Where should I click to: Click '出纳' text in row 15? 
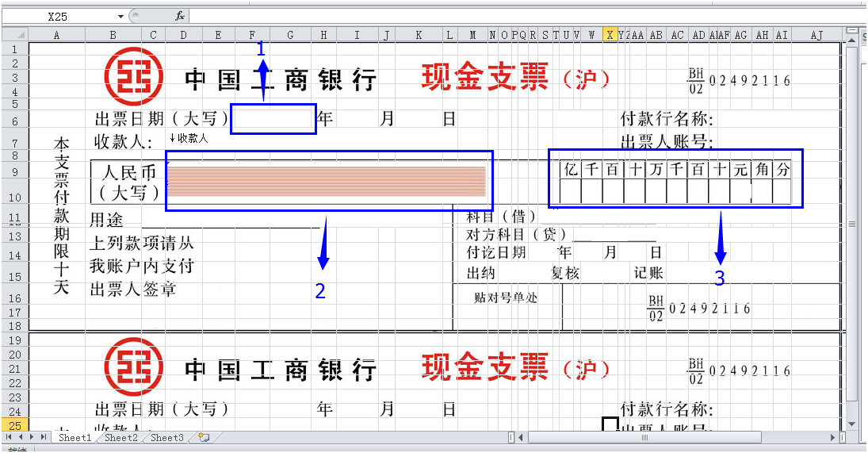[x=481, y=273]
